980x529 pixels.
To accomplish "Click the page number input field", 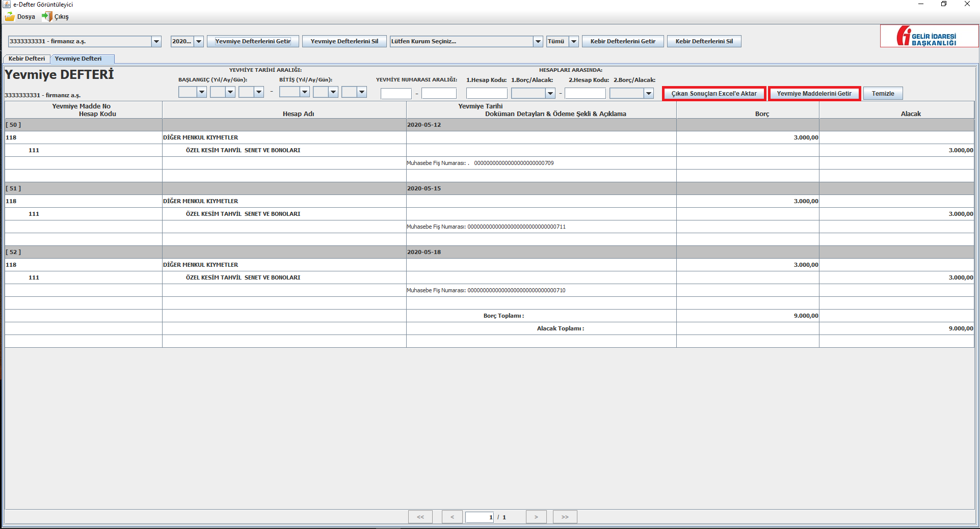I will pyautogui.click(x=479, y=517).
